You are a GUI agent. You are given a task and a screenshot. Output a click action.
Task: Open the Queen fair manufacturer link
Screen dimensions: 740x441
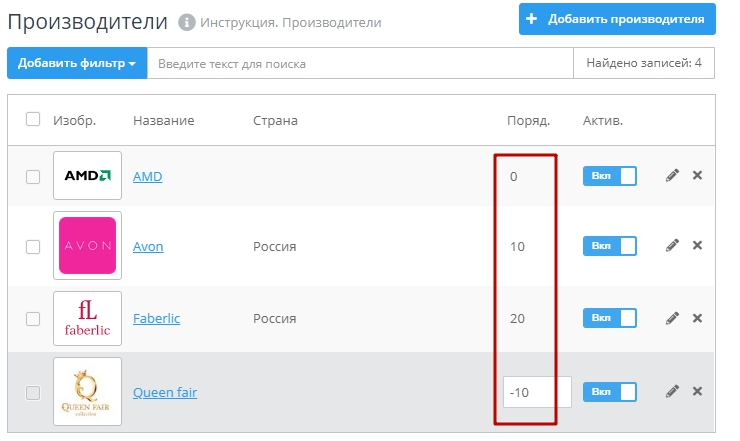[x=165, y=393]
